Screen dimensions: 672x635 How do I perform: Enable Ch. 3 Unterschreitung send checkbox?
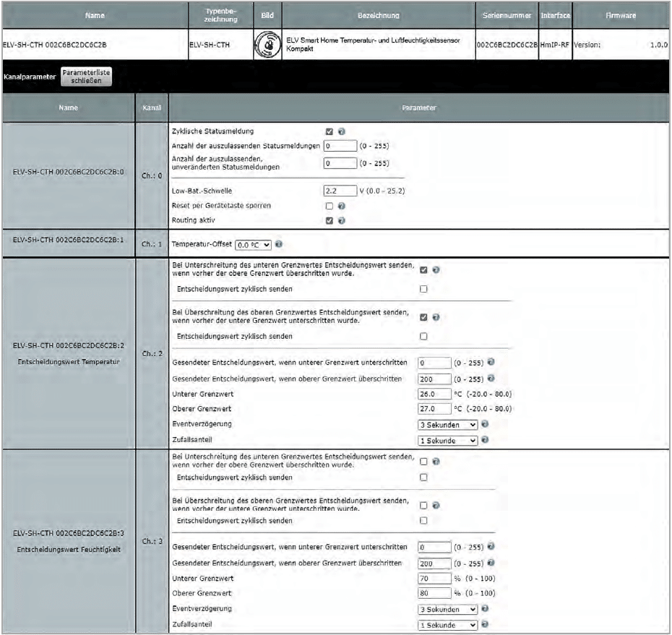point(423,462)
